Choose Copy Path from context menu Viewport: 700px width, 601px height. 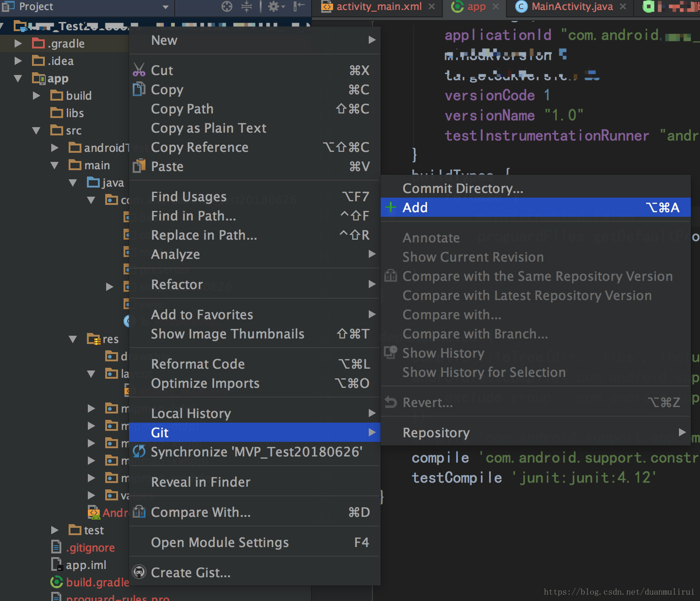pos(255,109)
